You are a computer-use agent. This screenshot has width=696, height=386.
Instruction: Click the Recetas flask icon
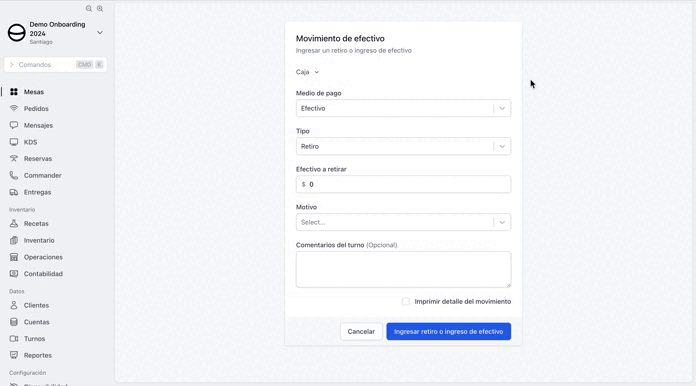[14, 224]
